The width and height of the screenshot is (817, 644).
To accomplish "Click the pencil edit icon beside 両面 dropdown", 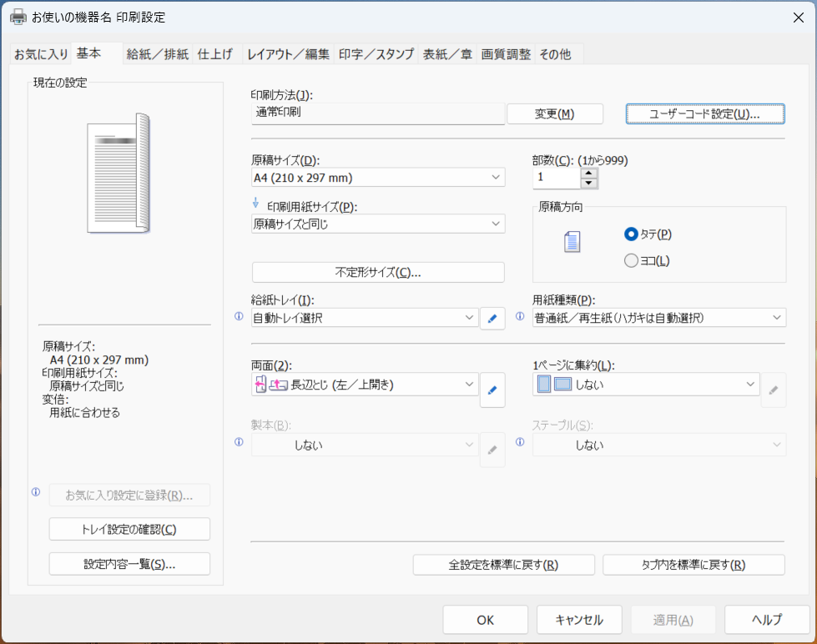I will [492, 390].
